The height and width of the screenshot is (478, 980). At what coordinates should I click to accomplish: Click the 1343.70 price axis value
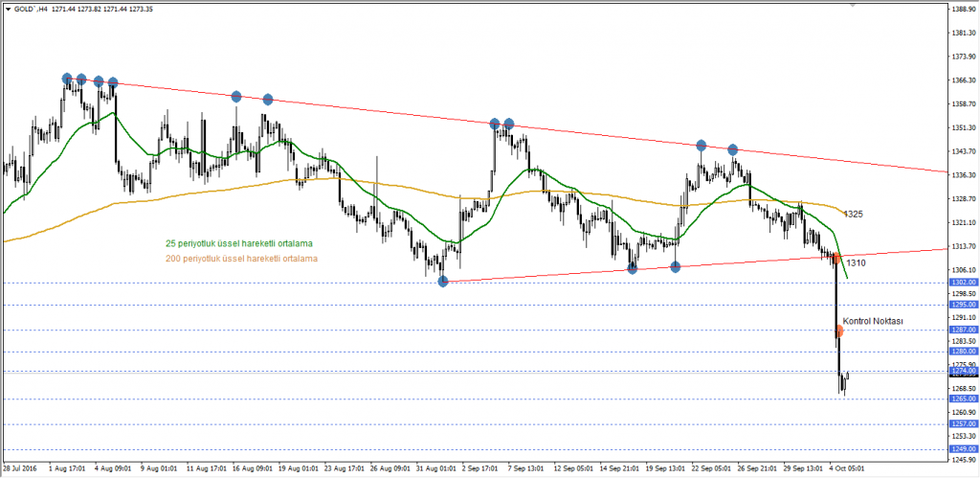click(965, 151)
